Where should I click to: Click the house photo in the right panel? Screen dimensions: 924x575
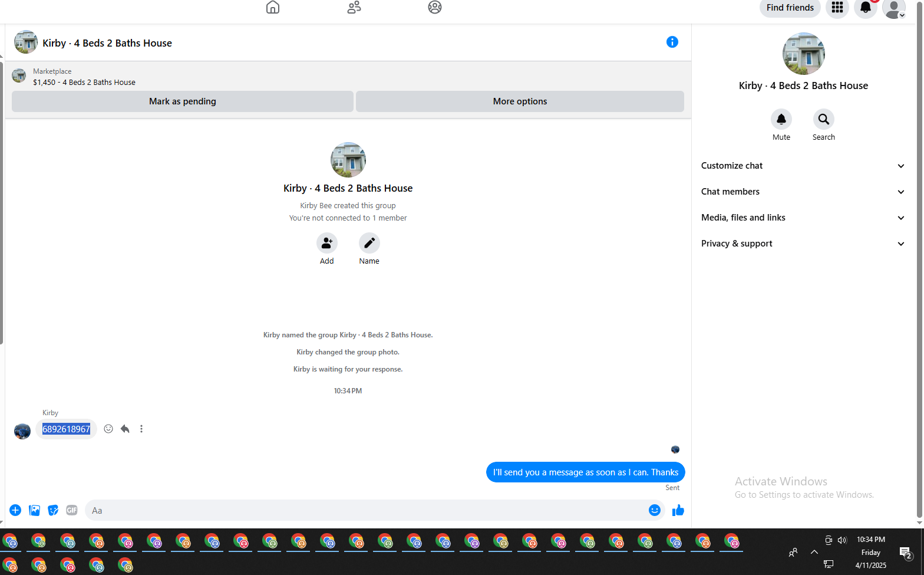click(804, 54)
